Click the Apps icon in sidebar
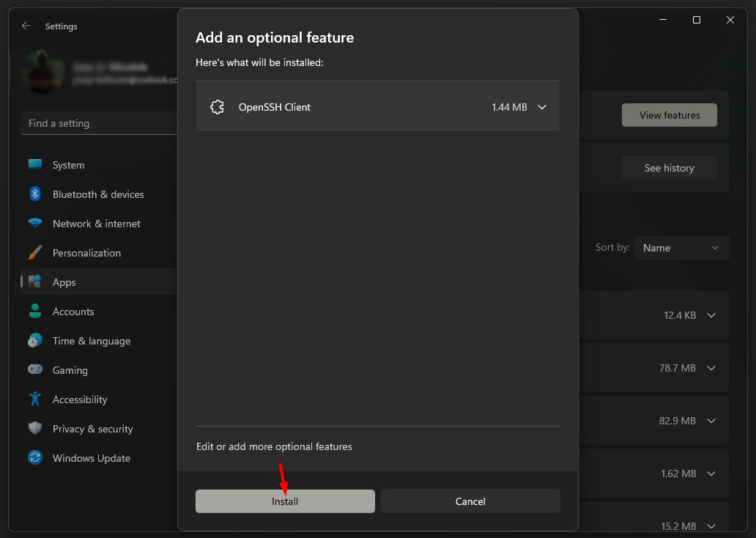The height and width of the screenshot is (538, 756). tap(35, 281)
